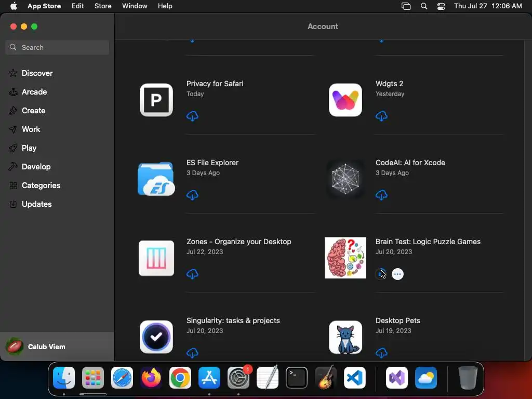The width and height of the screenshot is (532, 399).
Task: Click the date and time in menu bar
Action: click(x=488, y=6)
